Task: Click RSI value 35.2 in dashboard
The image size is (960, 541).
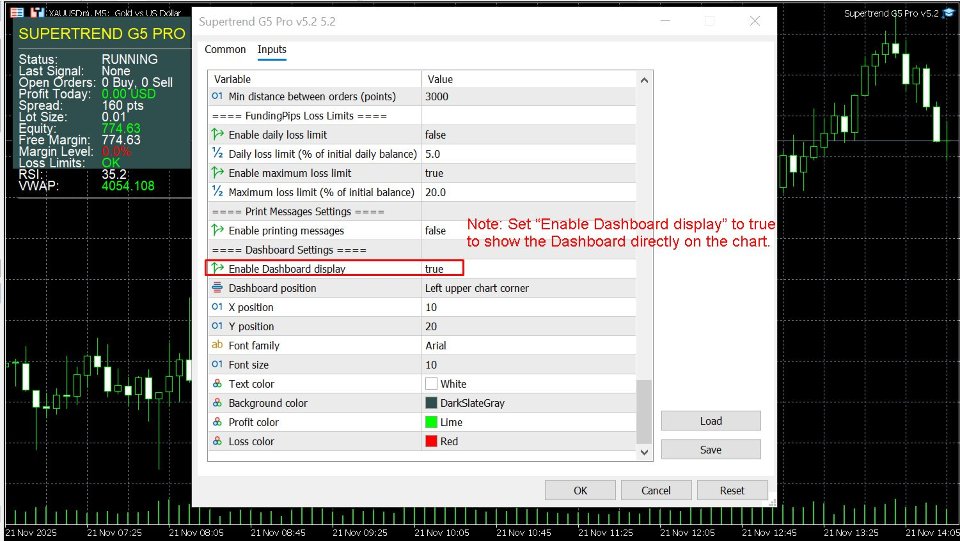Action: (x=114, y=174)
